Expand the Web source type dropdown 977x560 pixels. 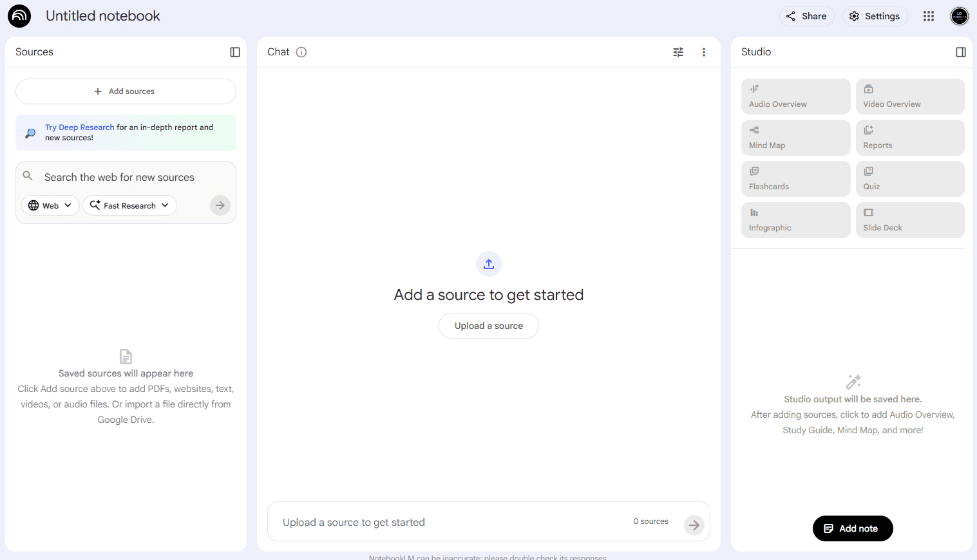pos(50,205)
